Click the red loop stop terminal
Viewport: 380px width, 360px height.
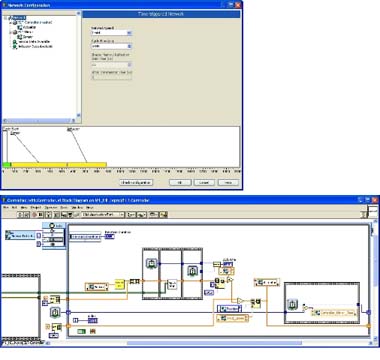[x=93, y=331]
